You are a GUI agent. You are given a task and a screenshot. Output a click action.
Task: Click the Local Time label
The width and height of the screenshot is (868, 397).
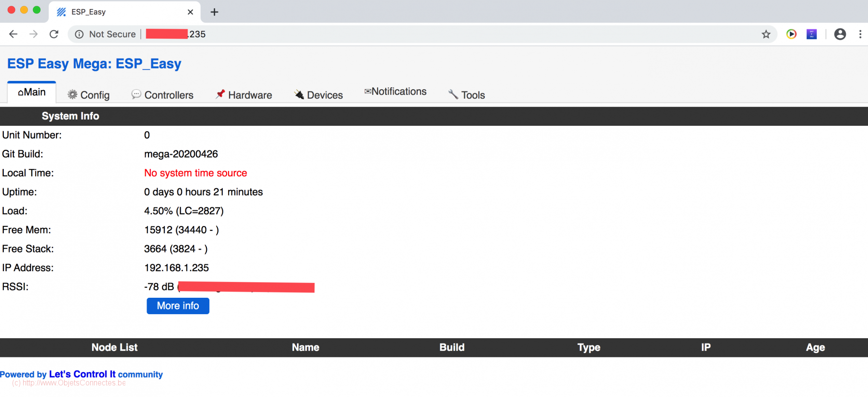pyautogui.click(x=28, y=173)
